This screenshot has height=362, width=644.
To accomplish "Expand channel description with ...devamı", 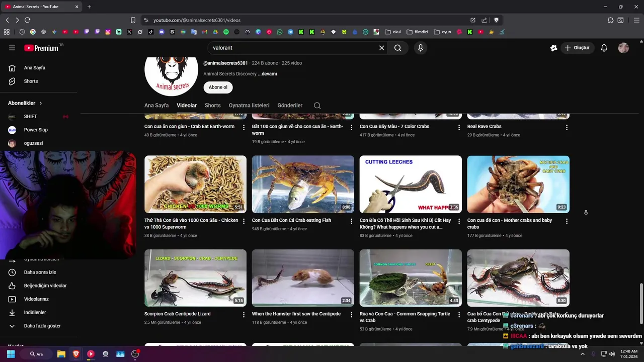I will tap(267, 74).
